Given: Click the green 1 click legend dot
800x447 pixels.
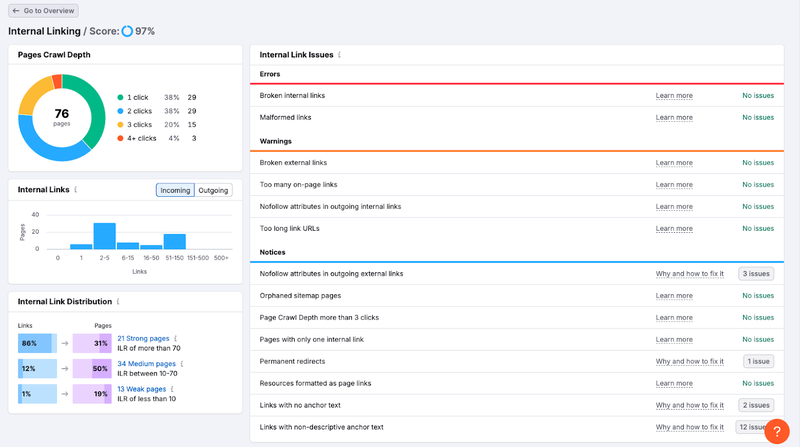Looking at the screenshot, I should (x=121, y=97).
